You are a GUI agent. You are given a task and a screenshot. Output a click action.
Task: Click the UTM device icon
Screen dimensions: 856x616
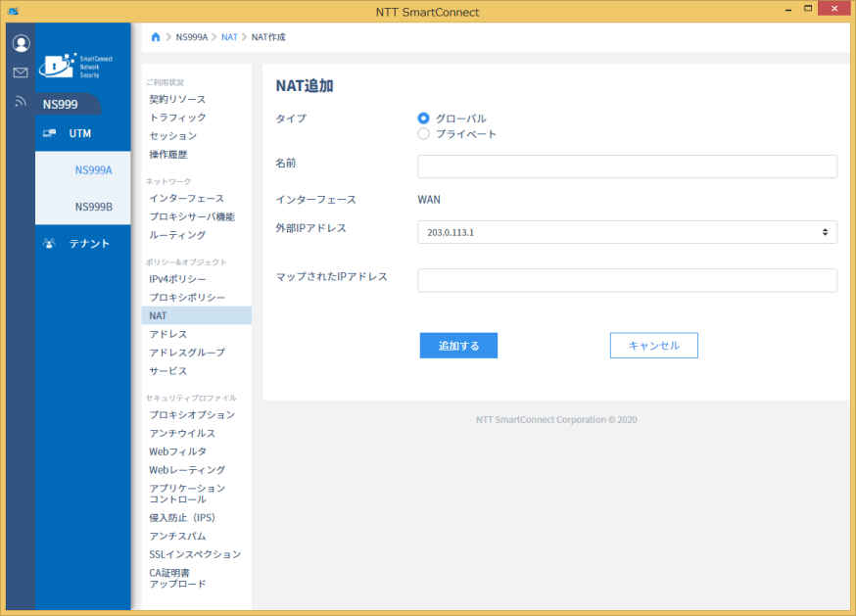pyautogui.click(x=49, y=133)
